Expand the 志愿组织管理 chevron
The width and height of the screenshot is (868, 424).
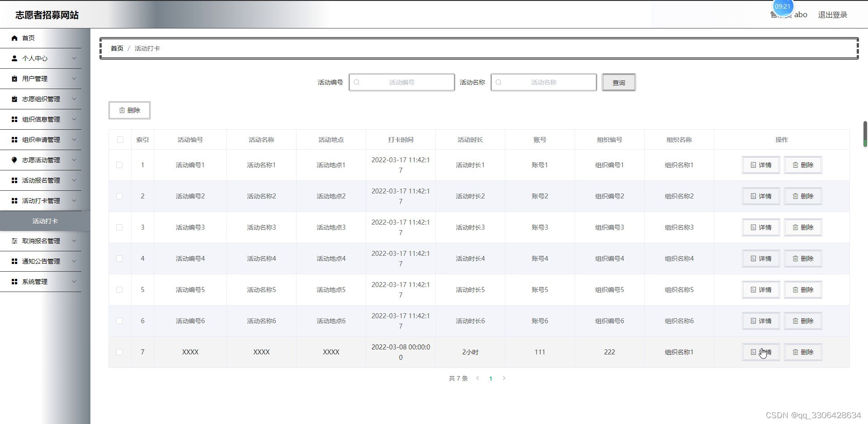click(x=74, y=99)
